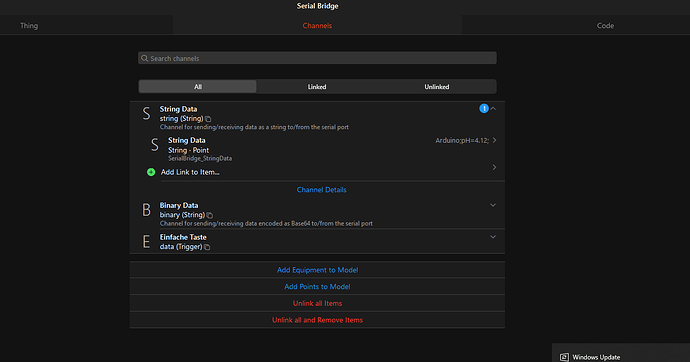Click the Search channels field
The width and height of the screenshot is (690, 362).
(317, 58)
